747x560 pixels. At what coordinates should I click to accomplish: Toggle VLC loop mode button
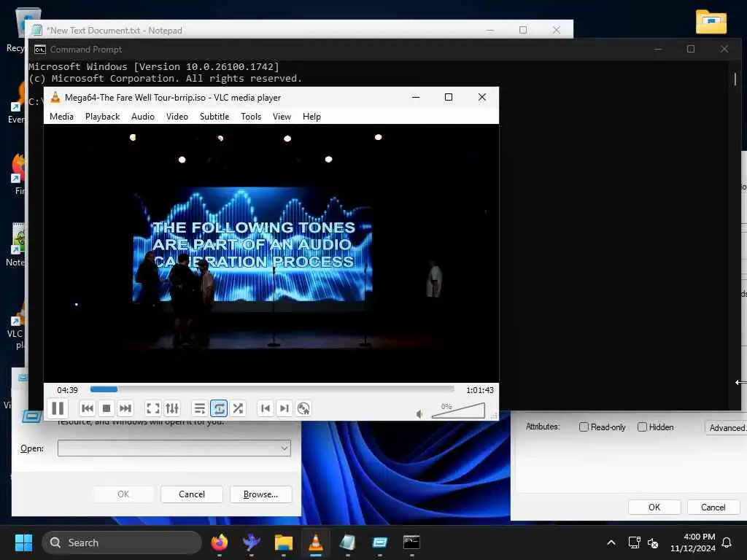(219, 408)
